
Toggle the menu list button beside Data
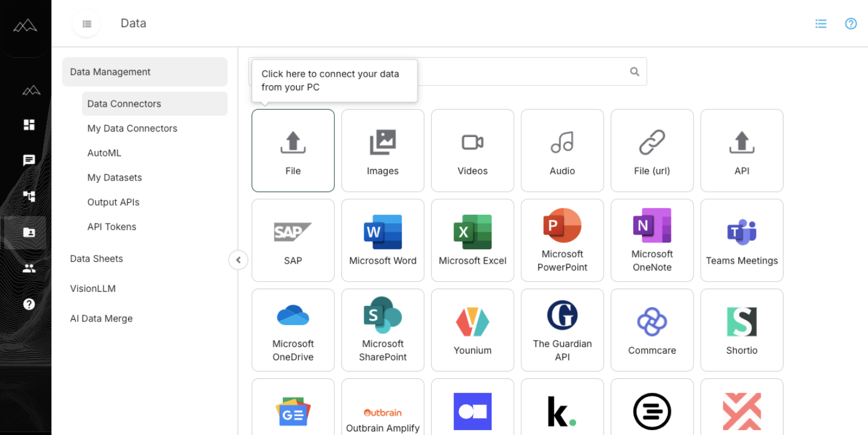[x=87, y=24]
